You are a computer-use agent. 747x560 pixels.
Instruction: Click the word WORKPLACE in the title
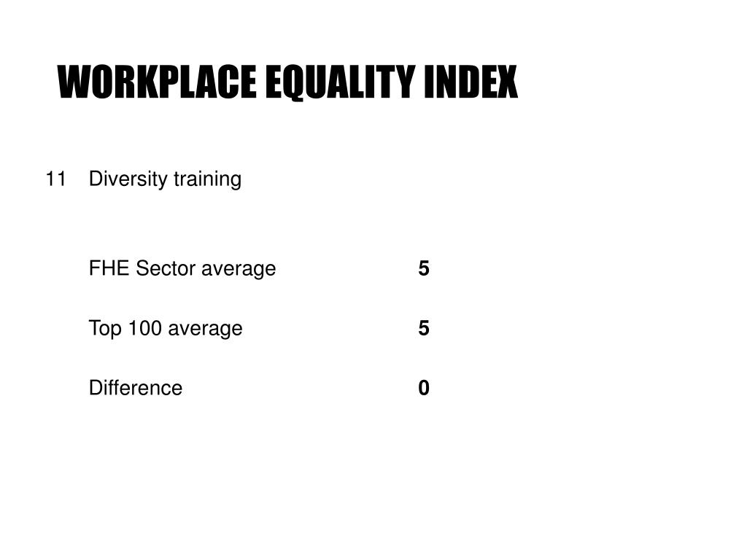(x=157, y=82)
